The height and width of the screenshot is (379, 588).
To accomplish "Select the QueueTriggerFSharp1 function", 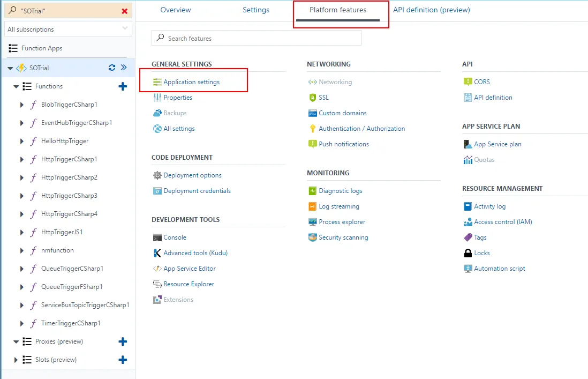I will tap(72, 287).
